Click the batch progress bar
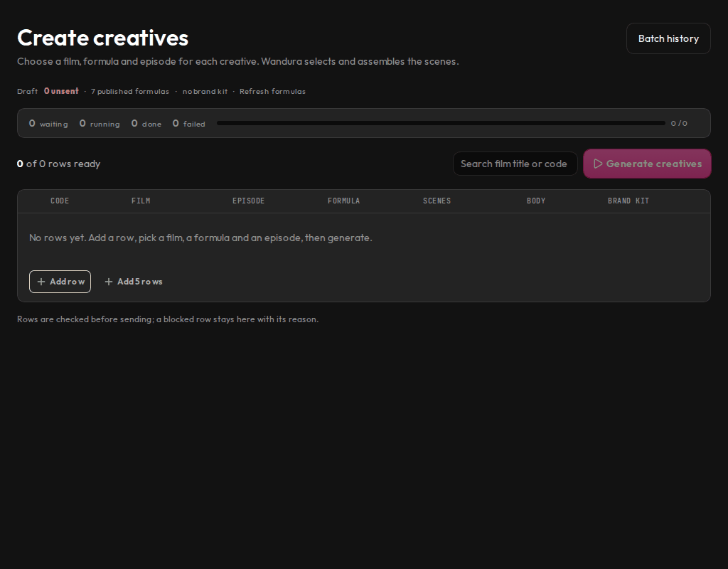This screenshot has height=569, width=728. [x=441, y=123]
